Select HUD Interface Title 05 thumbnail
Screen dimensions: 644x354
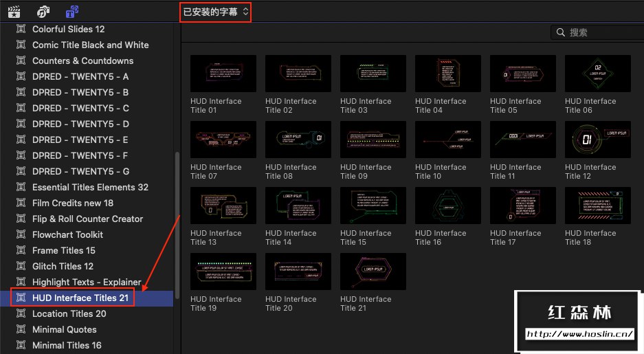pos(523,74)
